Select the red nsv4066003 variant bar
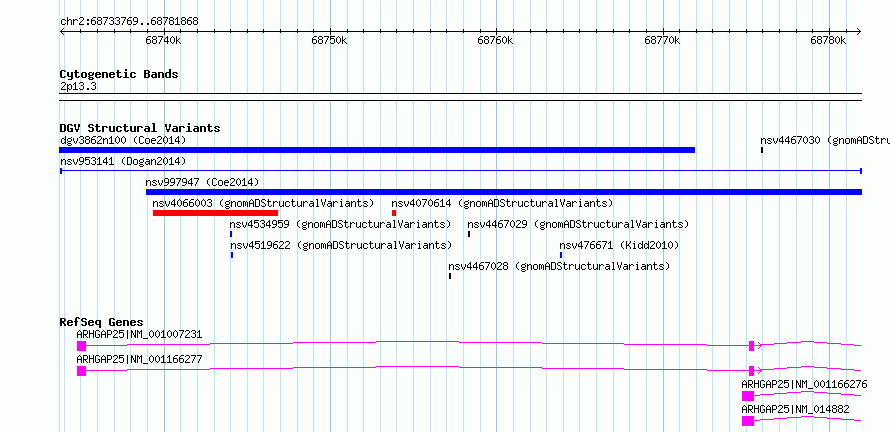Screen dimensions: 890x432 point(215,213)
